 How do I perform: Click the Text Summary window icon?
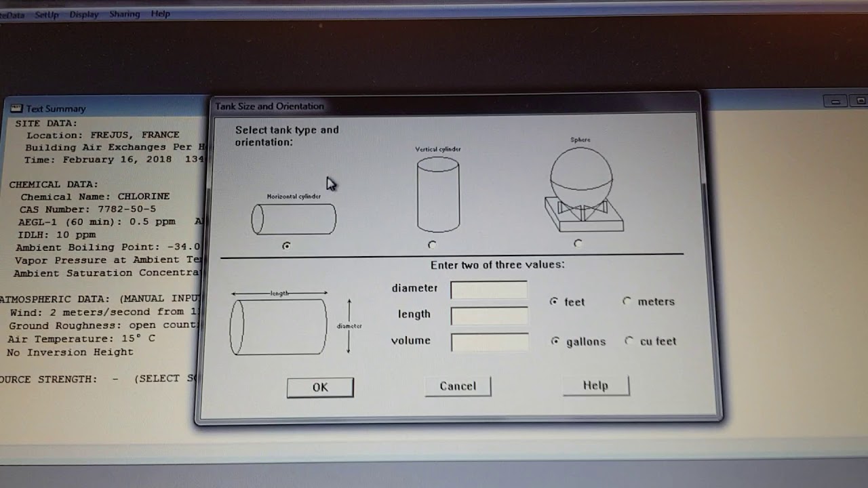pos(16,108)
